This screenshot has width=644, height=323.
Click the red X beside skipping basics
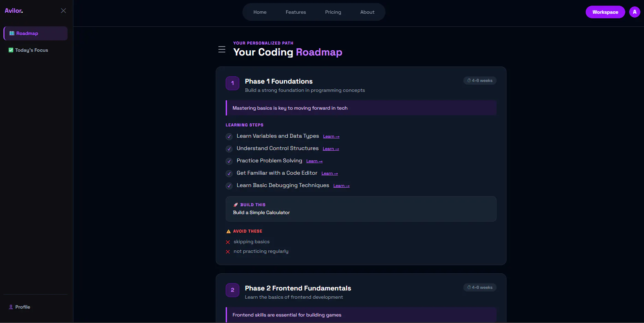(x=228, y=242)
